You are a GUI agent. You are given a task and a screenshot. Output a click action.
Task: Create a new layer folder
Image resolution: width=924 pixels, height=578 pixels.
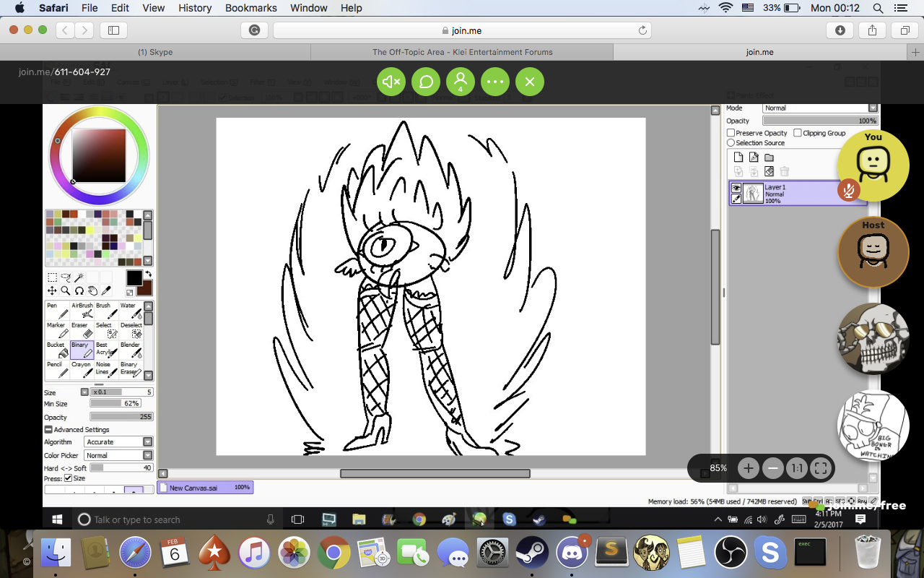[769, 158]
